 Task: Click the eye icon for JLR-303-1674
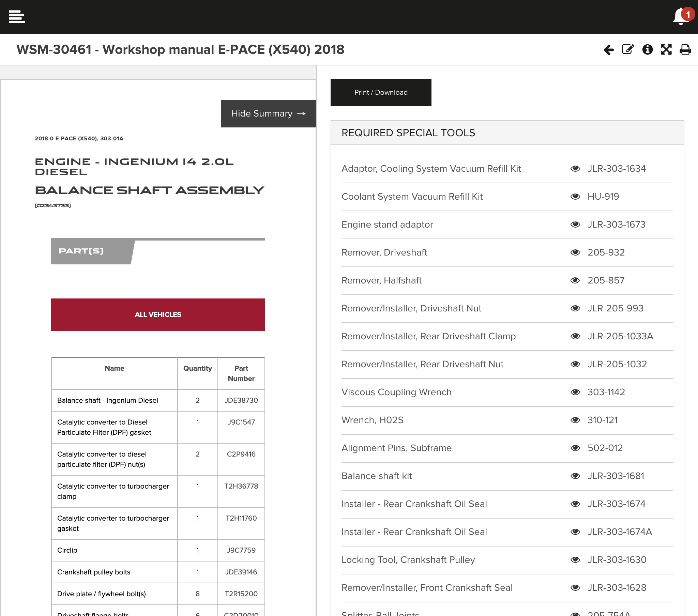(575, 504)
